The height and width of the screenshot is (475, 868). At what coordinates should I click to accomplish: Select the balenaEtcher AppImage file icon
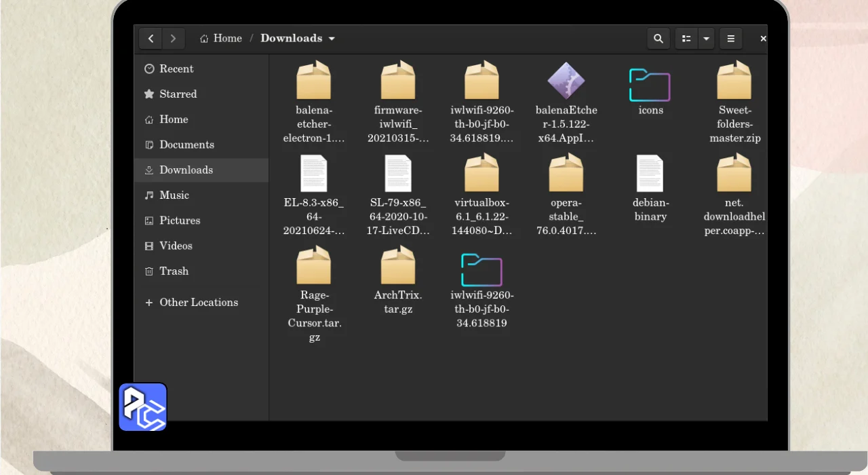coord(566,81)
